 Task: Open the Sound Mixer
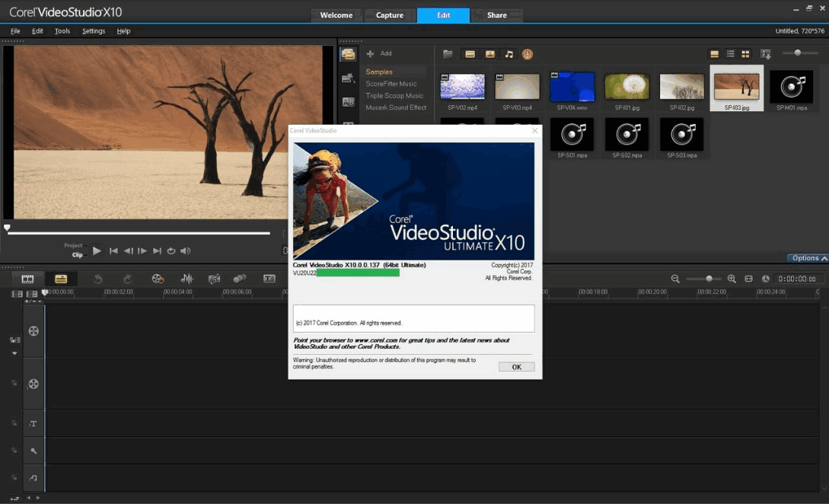187,279
